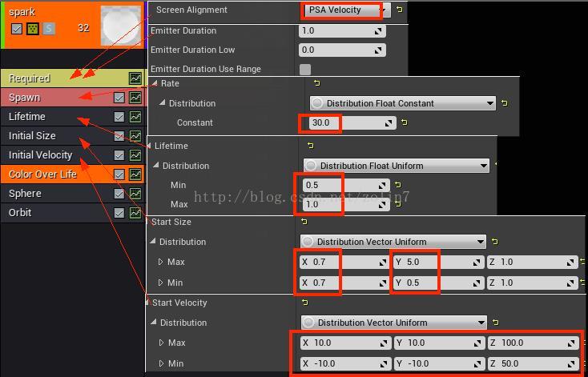Click the Emitter Duration Low 0.0 field

342,50
